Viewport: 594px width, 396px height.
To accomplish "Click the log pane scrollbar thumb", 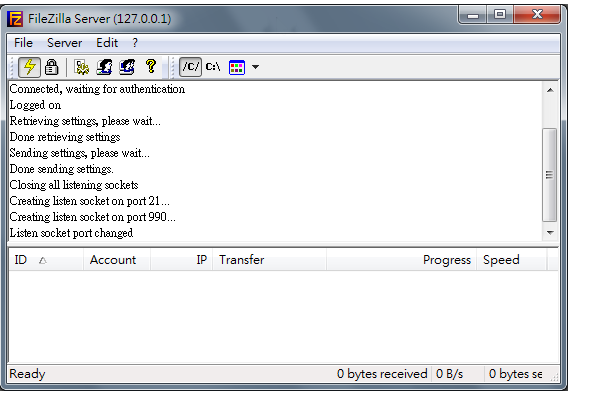I will (x=550, y=175).
